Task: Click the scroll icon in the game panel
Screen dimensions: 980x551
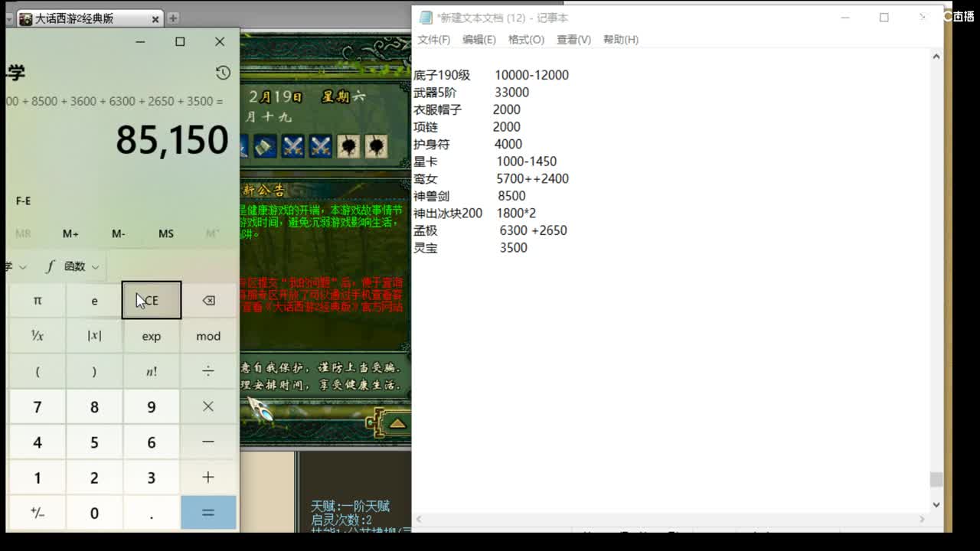Action: [265, 145]
